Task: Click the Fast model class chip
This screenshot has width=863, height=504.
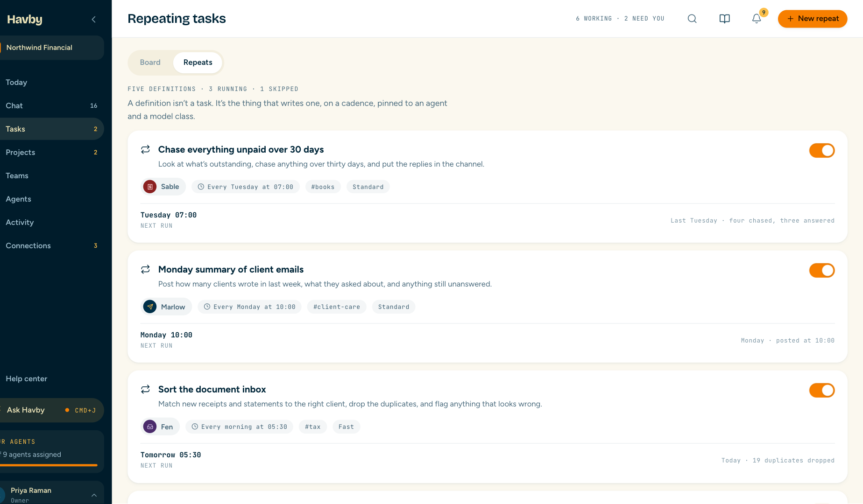Action: [346, 427]
